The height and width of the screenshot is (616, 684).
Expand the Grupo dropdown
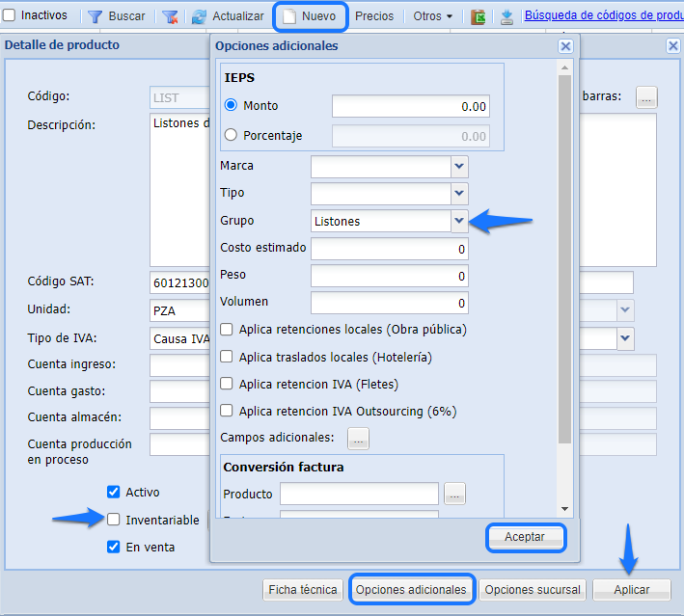pyautogui.click(x=459, y=221)
